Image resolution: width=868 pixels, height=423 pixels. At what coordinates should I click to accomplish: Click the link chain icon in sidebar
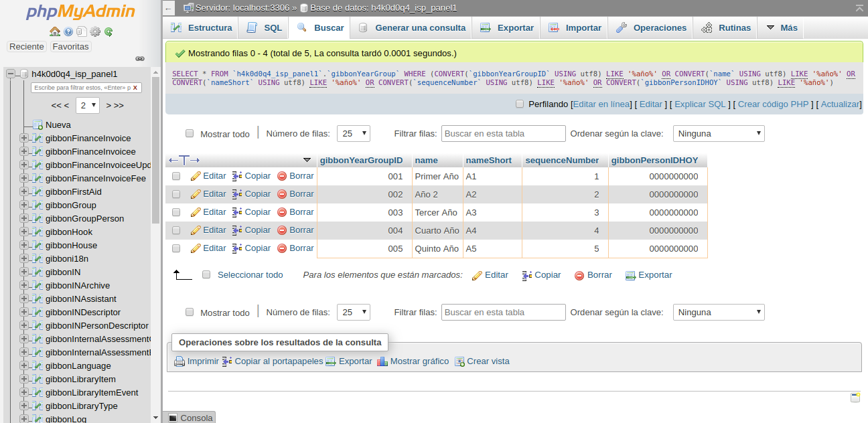[140, 59]
